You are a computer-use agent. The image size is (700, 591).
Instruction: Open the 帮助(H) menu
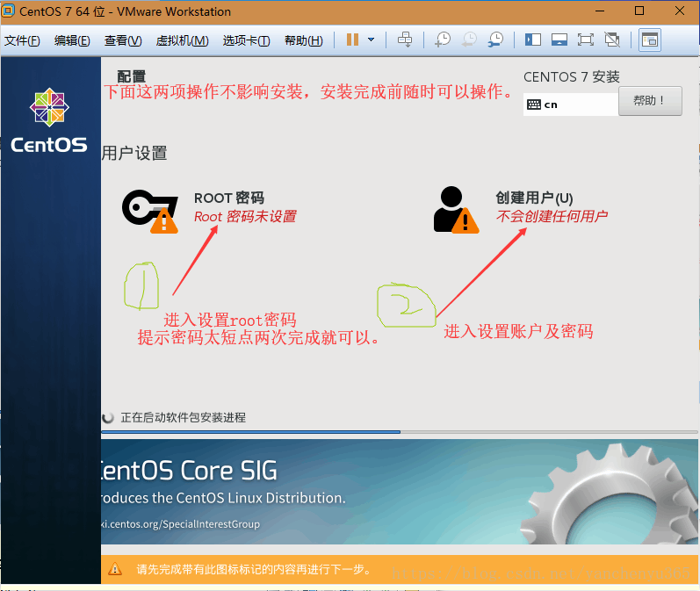[x=304, y=40]
